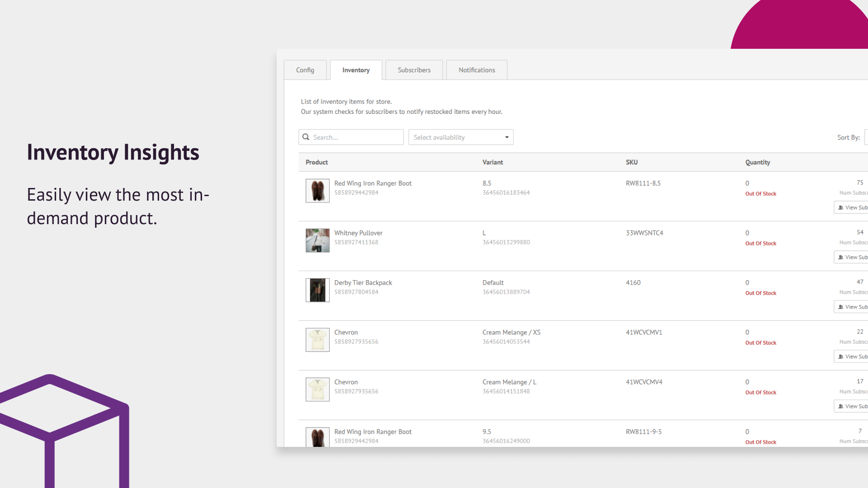The width and height of the screenshot is (868, 488).
Task: Open the Sort By selector
Action: tap(866, 137)
